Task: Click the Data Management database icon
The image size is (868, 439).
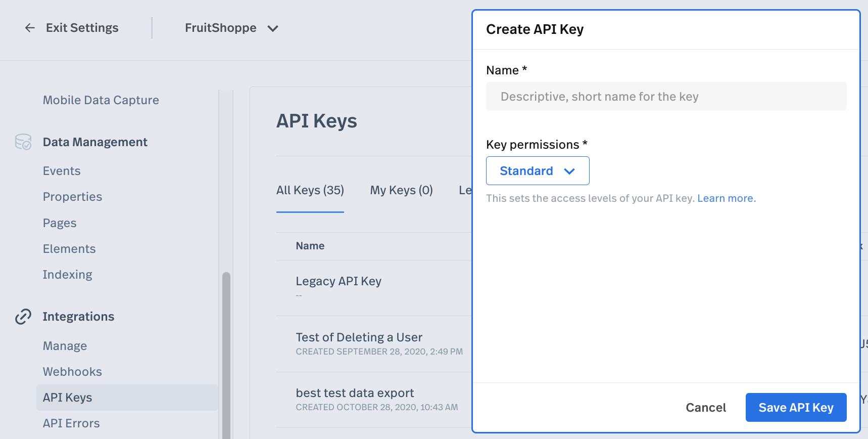Action: point(23,142)
